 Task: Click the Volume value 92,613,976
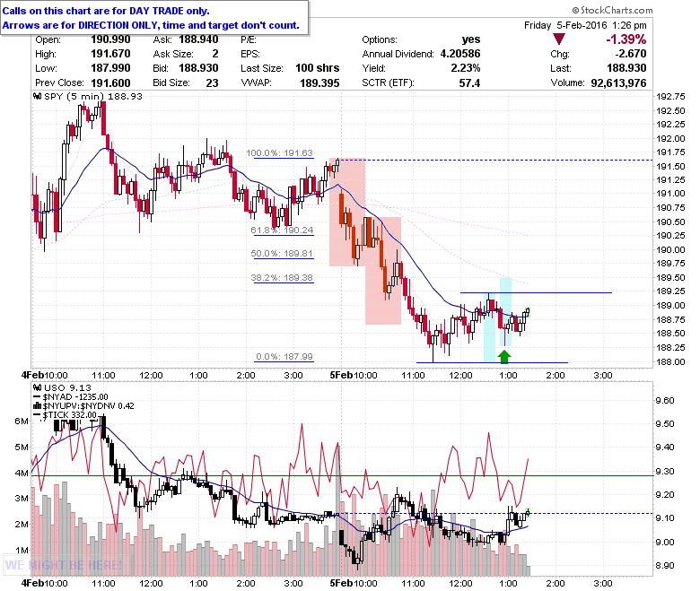(618, 83)
